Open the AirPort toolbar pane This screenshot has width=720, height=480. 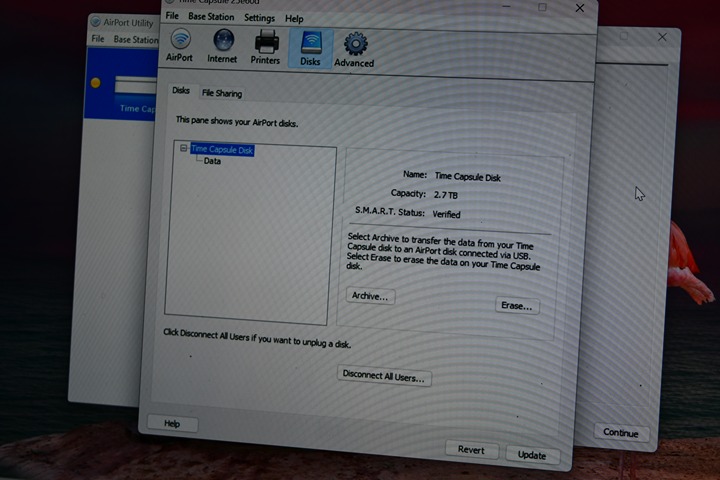180,45
